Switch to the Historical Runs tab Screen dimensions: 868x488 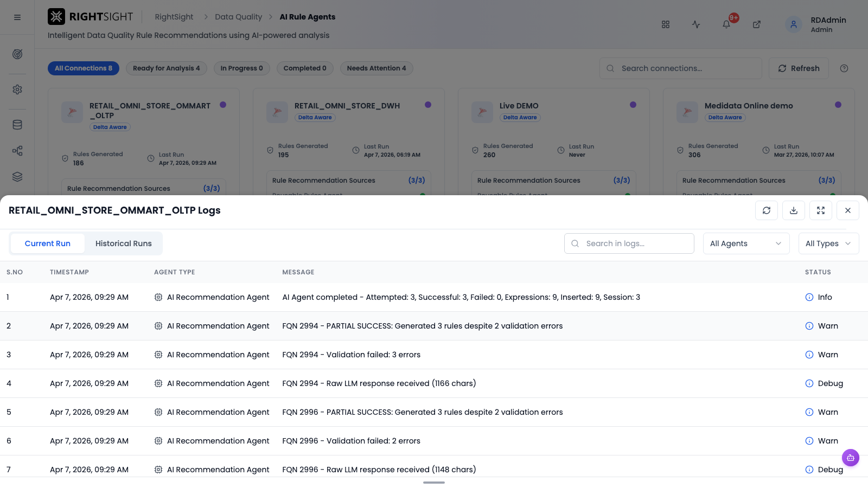click(x=124, y=243)
